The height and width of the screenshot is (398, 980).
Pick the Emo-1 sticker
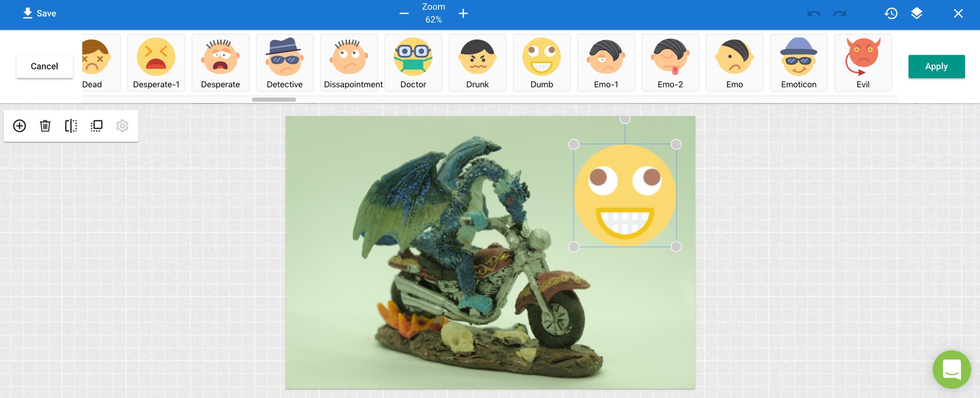pos(606,63)
